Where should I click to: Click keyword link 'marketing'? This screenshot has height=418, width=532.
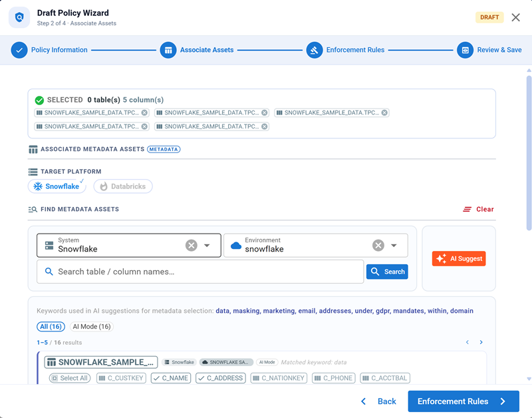click(279, 311)
